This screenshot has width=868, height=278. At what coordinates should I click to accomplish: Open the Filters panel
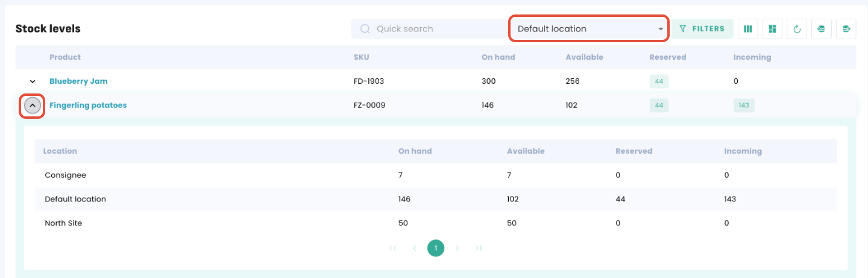(x=702, y=28)
